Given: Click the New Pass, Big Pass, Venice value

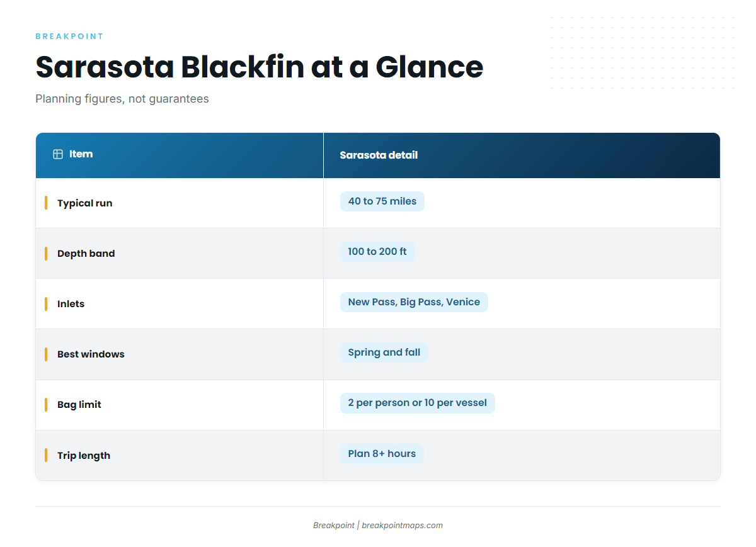Looking at the screenshot, I should pos(414,302).
